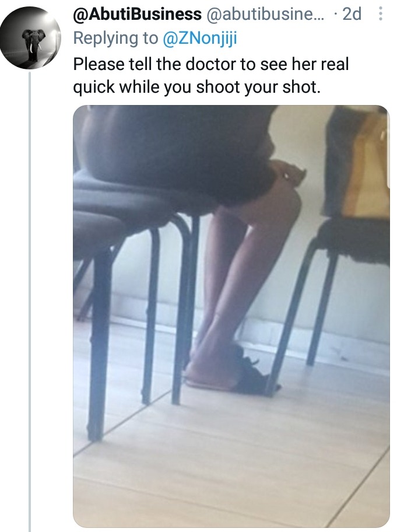Viewport: 404px width, 532px height.
Task: View the picture of the seated person's legs
Action: click(x=231, y=316)
